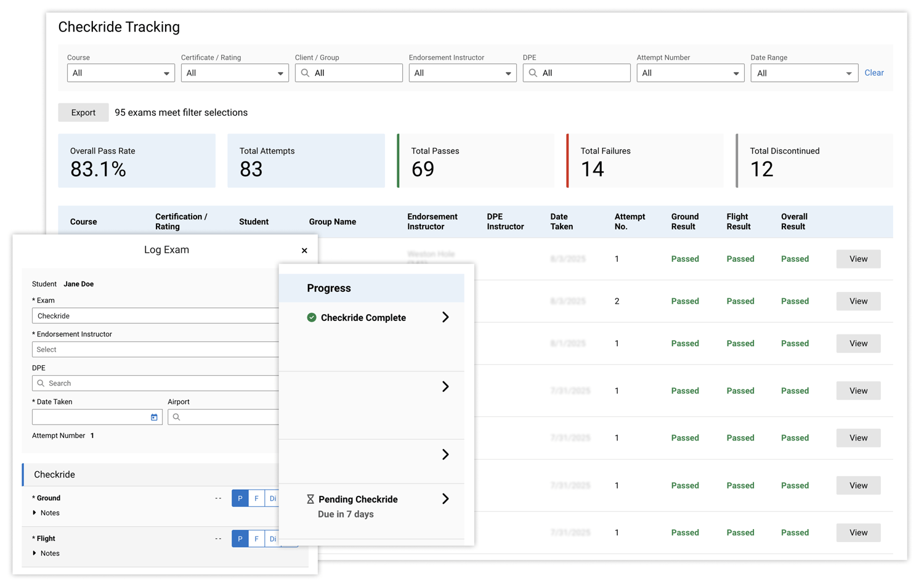The height and width of the screenshot is (584, 924).
Task: Click the magnifier icon in Client / Group filter
Action: pos(305,73)
